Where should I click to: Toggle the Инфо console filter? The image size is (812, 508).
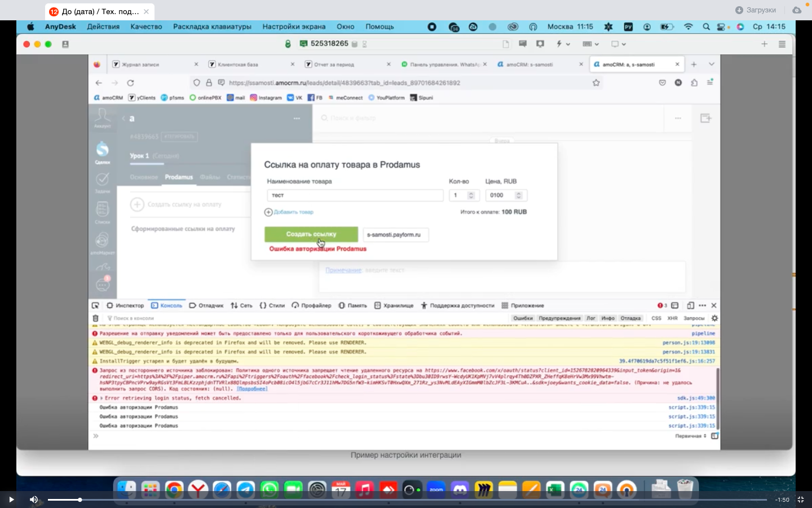pos(608,318)
